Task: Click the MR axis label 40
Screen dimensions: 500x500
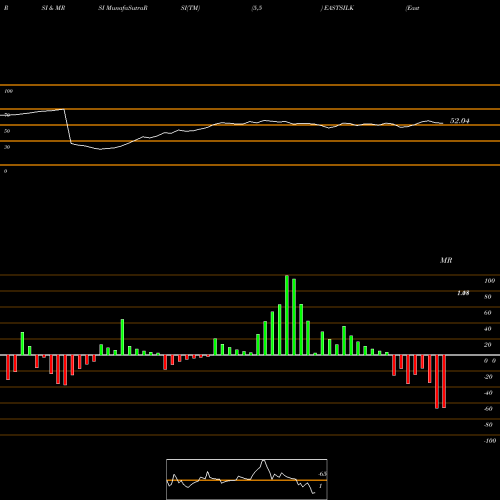Action: pos(488,329)
